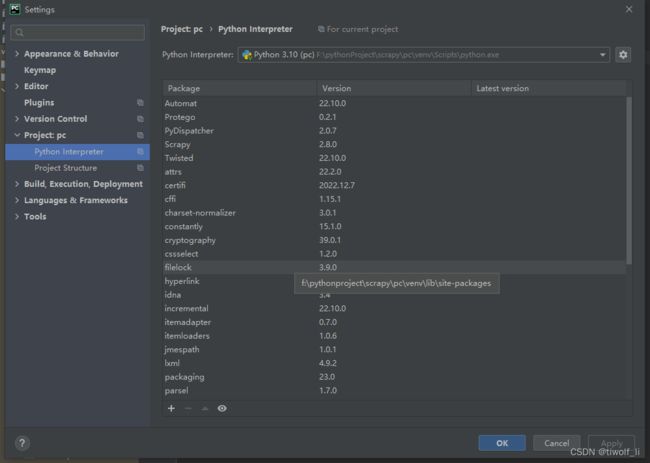Select the constantly package row
The height and width of the screenshot is (463, 650).
[394, 226]
